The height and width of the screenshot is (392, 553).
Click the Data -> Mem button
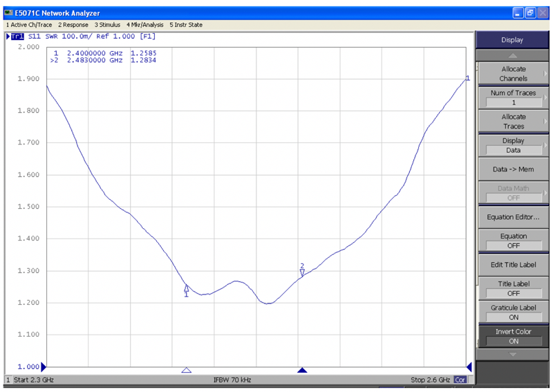click(x=513, y=169)
